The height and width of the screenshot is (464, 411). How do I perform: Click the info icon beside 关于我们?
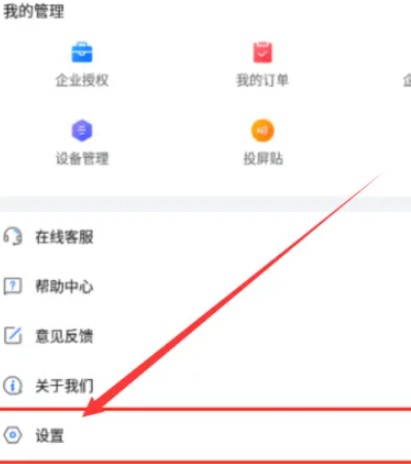tap(13, 386)
